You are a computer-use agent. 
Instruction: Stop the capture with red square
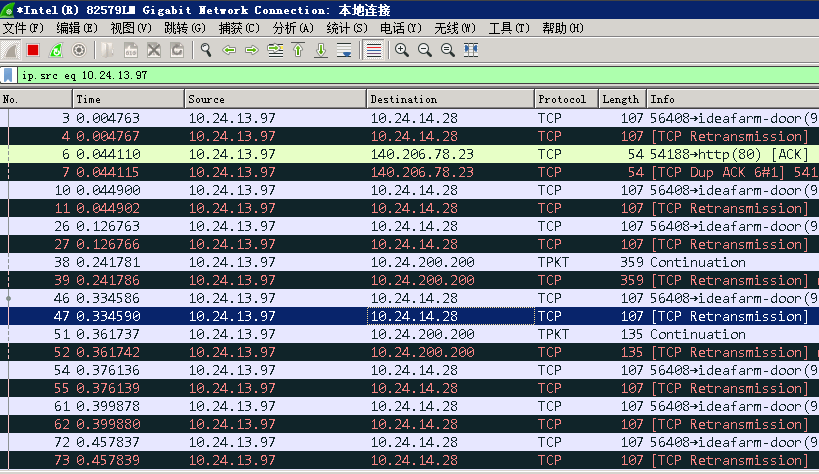[x=33, y=50]
